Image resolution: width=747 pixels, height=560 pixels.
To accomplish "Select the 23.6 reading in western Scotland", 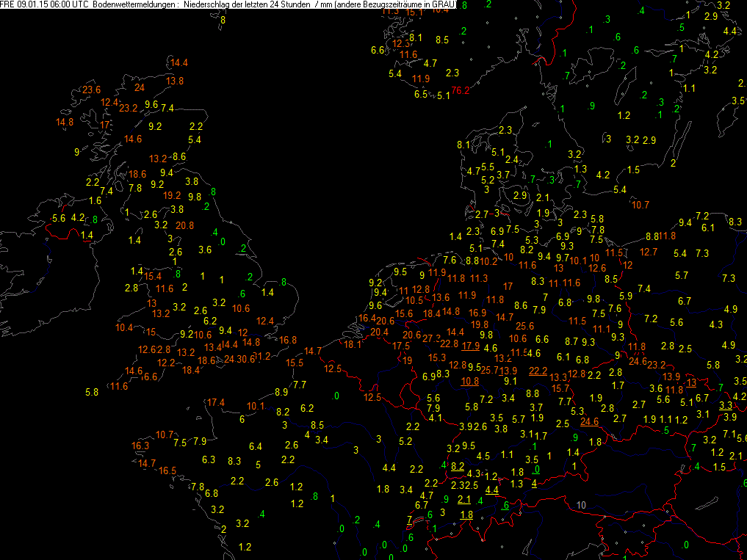I will point(92,90).
